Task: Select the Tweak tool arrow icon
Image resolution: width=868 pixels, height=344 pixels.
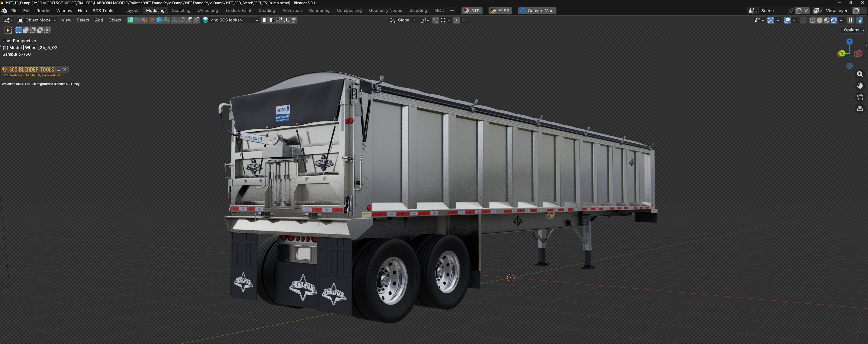Action: (x=8, y=30)
